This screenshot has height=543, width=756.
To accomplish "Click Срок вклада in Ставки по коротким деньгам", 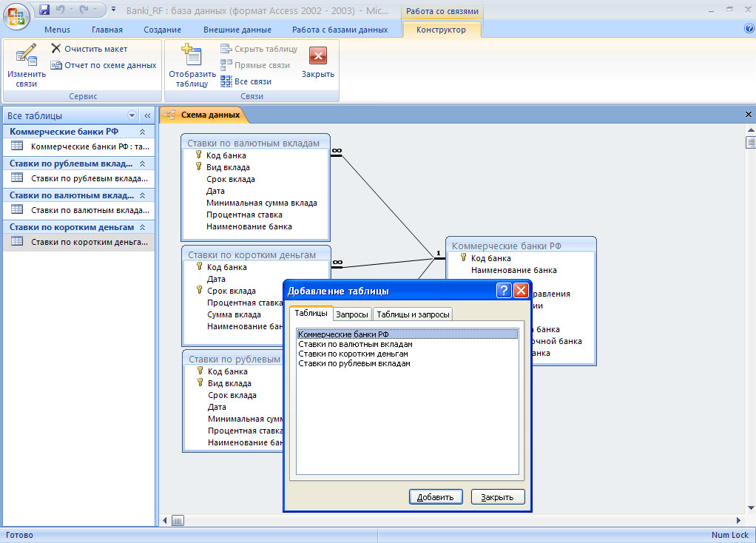I will coord(232,291).
